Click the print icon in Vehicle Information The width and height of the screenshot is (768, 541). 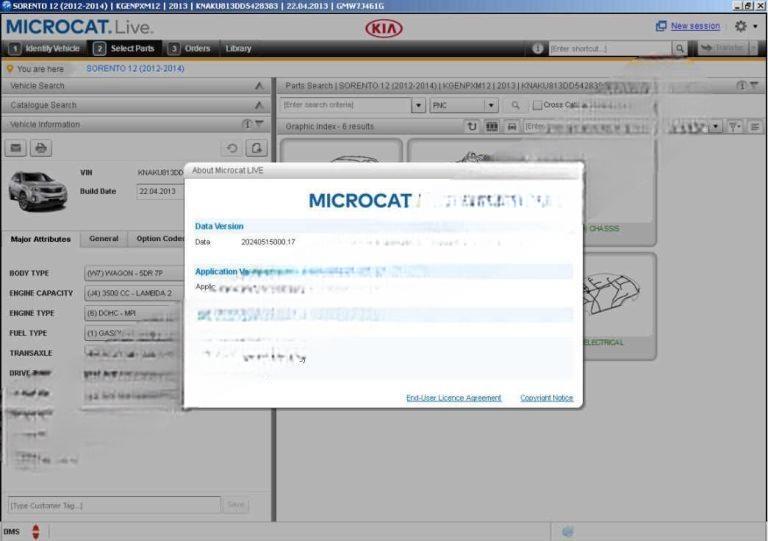tap(41, 148)
